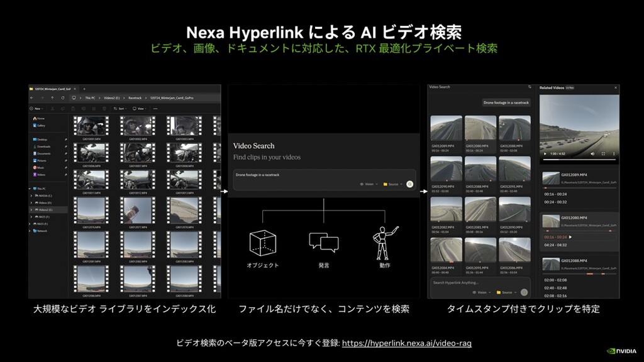
Task: Click the cut scissors icon in Explorer toolbar
Action: pos(52,109)
